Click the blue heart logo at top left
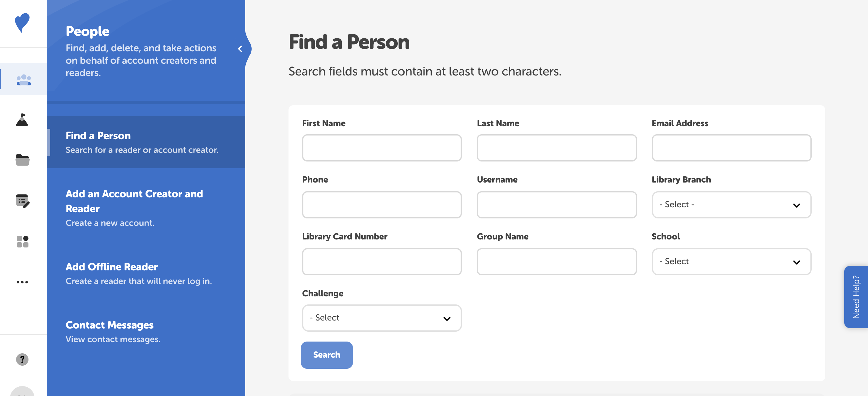The height and width of the screenshot is (396, 868). (x=22, y=23)
